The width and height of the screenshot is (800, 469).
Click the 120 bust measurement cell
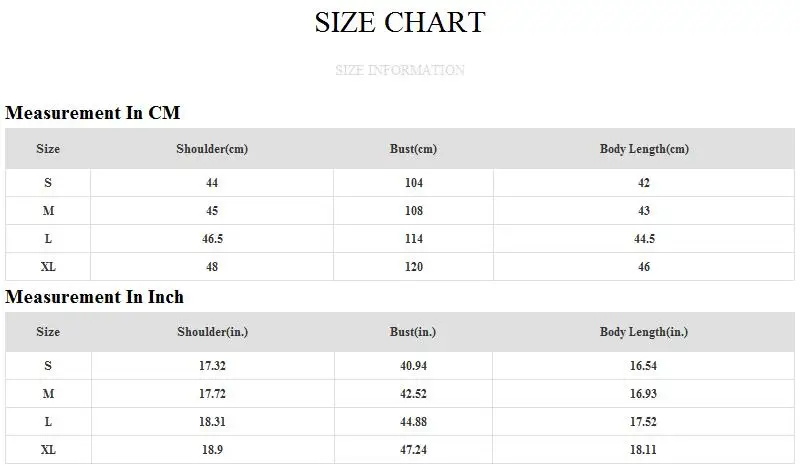413,267
